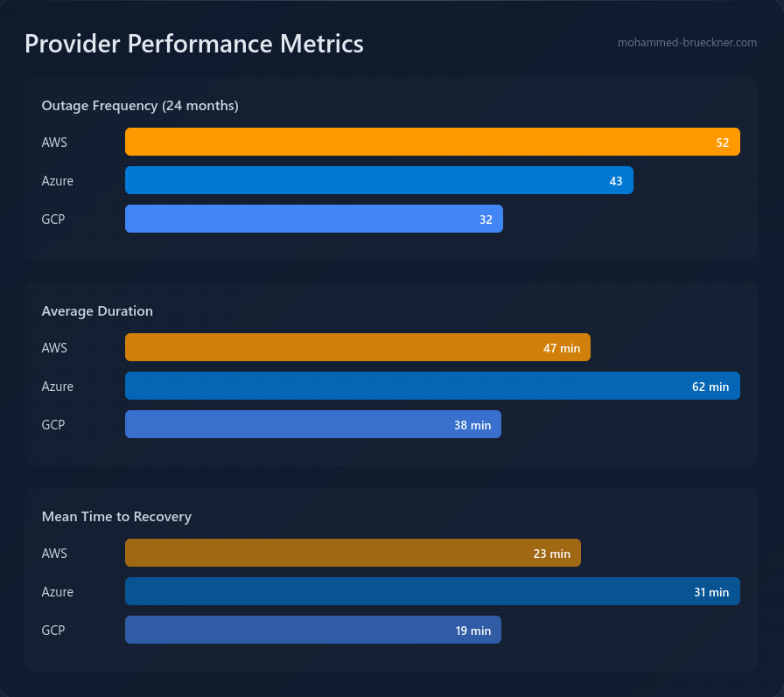This screenshot has width=784, height=697.
Task: Select the AWS outage frequency bar (52)
Action: click(x=432, y=142)
